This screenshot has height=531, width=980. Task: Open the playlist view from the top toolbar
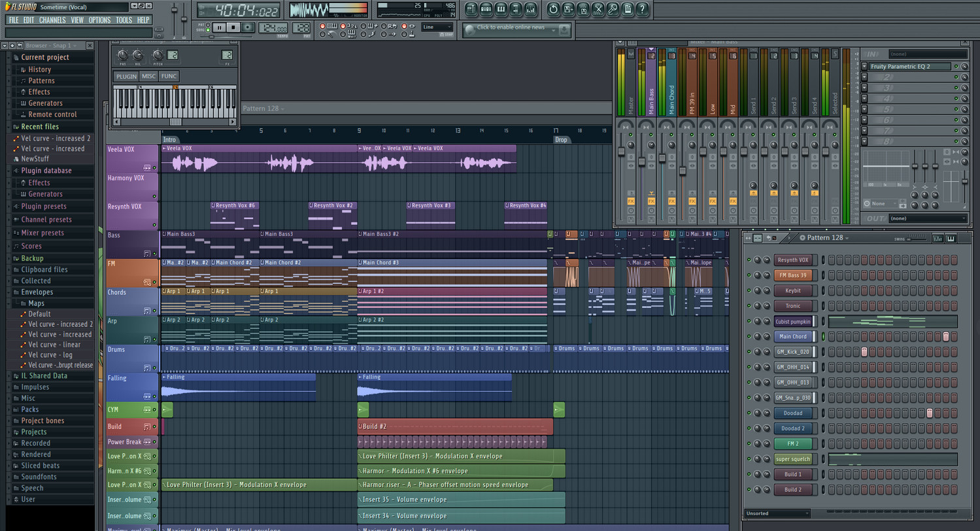471,9
